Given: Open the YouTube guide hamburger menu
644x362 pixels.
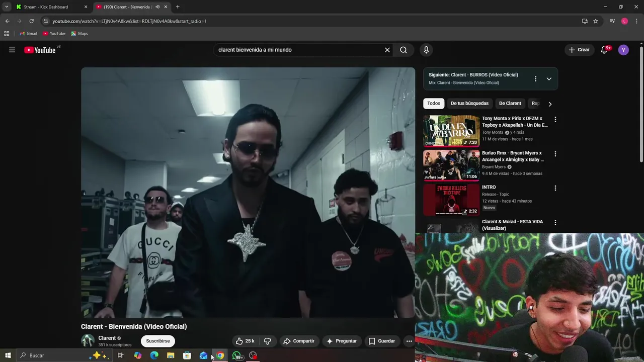Looking at the screenshot, I should tap(12, 50).
